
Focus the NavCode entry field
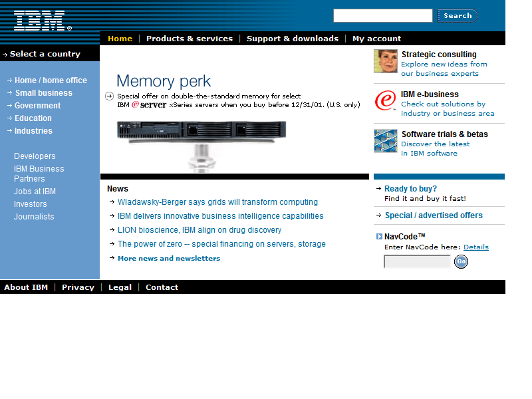(x=417, y=261)
